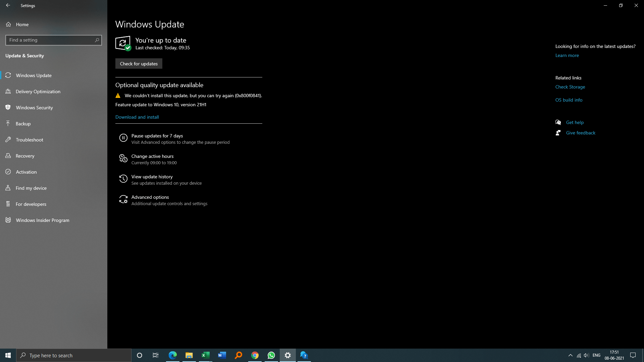Viewport: 644px width, 362px height.
Task: Click the Learn more link
Action: coord(567,55)
